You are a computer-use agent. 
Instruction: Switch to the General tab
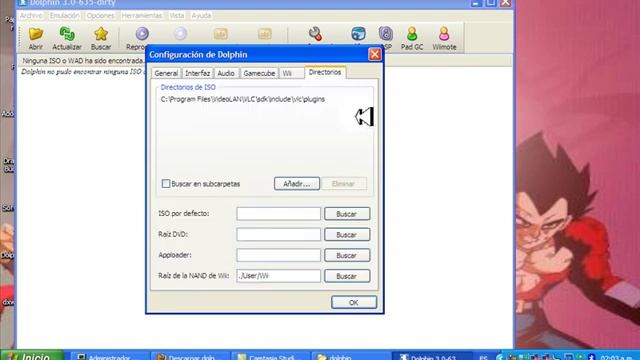pyautogui.click(x=166, y=73)
